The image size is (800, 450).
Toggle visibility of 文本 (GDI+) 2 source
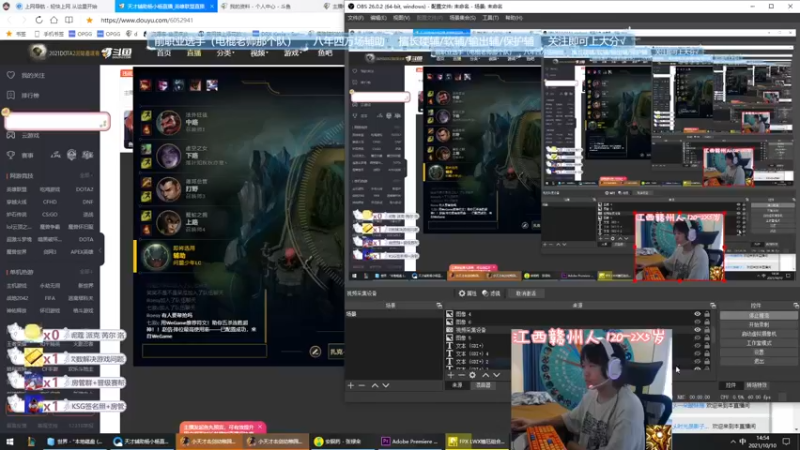(697, 361)
